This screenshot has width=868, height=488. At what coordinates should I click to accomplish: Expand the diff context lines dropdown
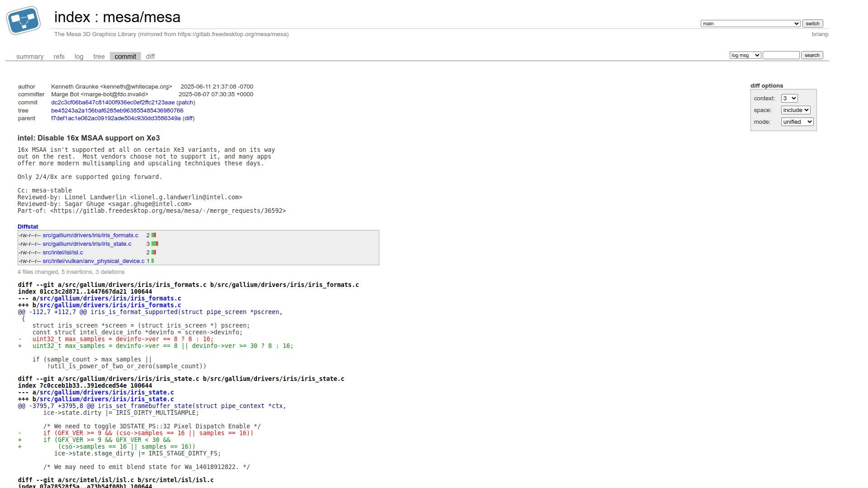(789, 99)
